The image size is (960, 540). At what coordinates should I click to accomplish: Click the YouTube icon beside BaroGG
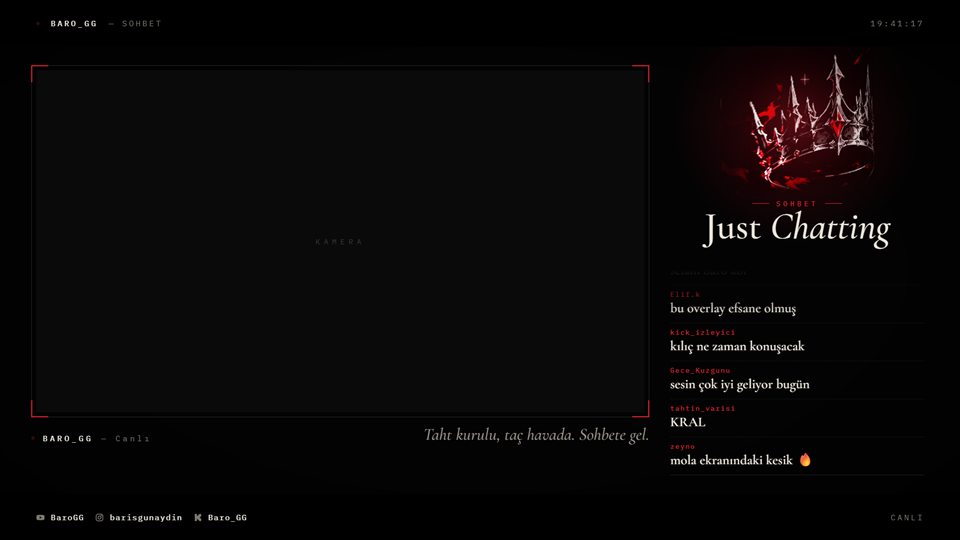point(40,517)
